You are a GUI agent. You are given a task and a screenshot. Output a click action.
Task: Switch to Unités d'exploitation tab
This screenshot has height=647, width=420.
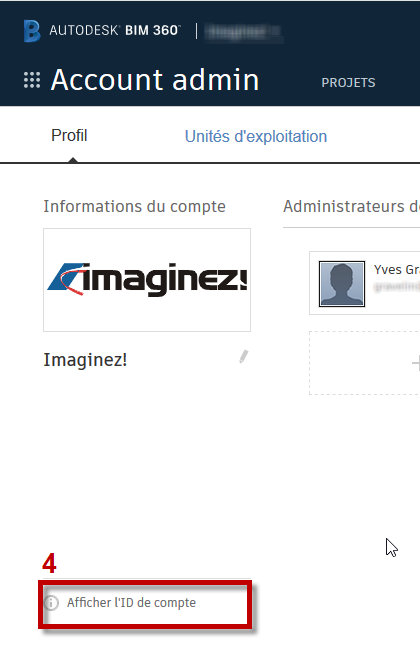point(256,137)
